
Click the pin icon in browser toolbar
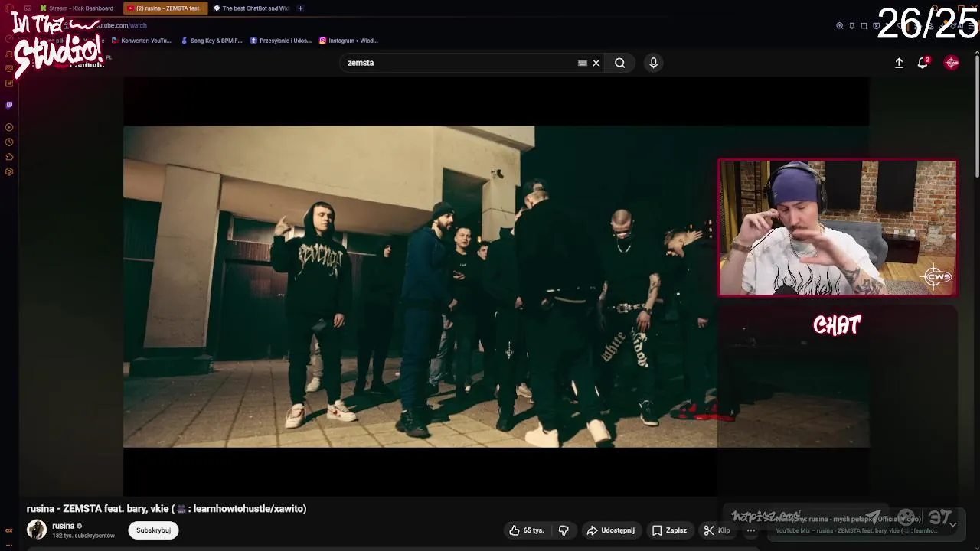tap(852, 25)
